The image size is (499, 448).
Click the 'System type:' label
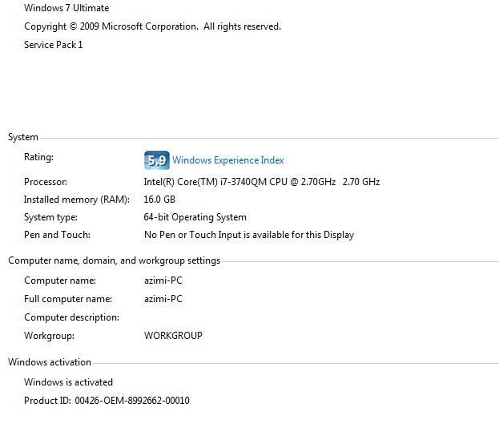[51, 217]
